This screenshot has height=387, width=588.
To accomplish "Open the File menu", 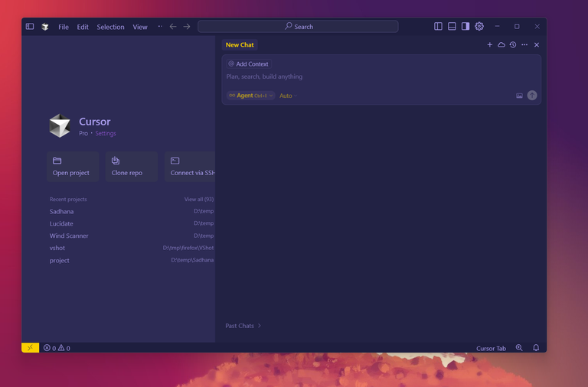I will click(x=64, y=27).
